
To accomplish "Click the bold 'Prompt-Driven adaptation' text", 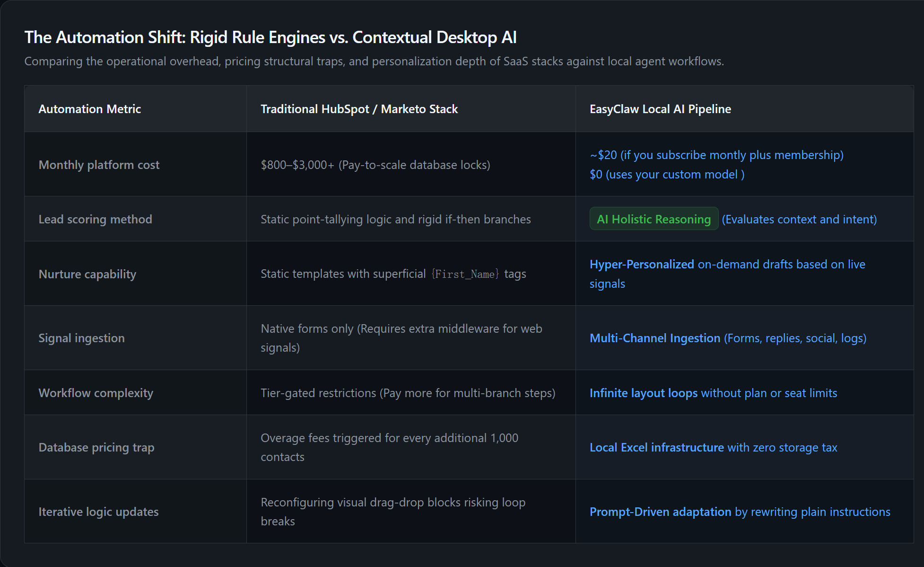I will click(660, 512).
